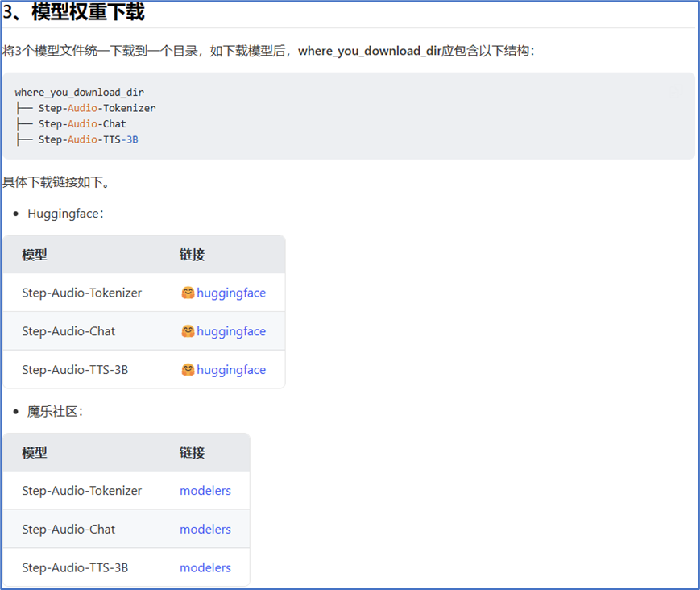This screenshot has height=590, width=700.
Task: Click Step-Audio-Chat cell in Huggingface table
Action: (68, 331)
